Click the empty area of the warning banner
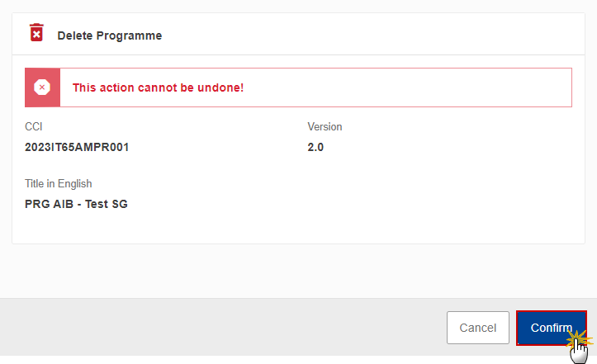 [407, 87]
